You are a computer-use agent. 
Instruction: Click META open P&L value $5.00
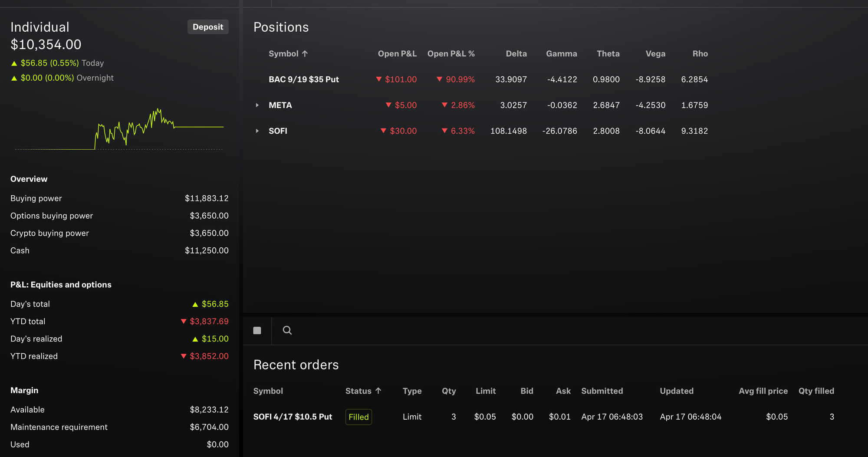[401, 105]
